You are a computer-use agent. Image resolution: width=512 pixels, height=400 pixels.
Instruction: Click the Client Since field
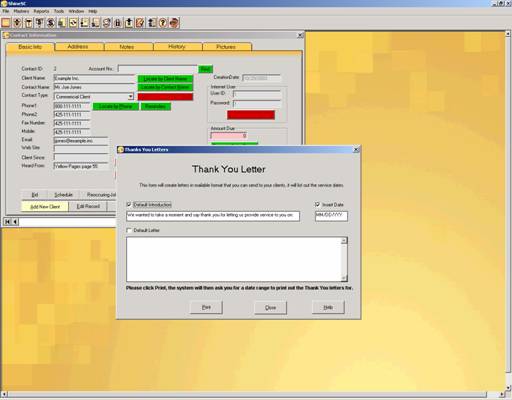point(81,157)
